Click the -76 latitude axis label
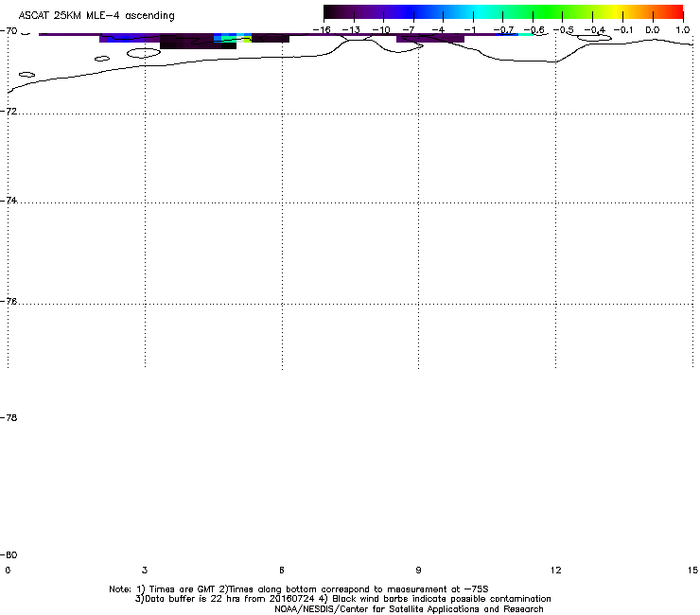The image size is (700, 615). coord(9,302)
